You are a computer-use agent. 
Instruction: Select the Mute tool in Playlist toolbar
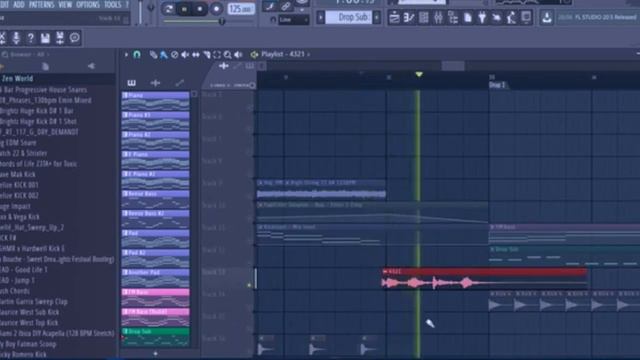coord(185,55)
